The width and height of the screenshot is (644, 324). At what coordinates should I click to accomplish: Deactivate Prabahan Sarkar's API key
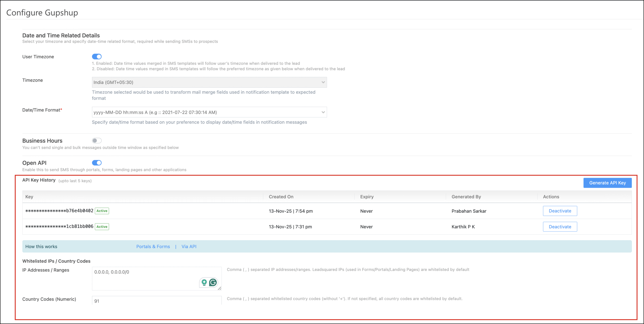(x=560, y=211)
